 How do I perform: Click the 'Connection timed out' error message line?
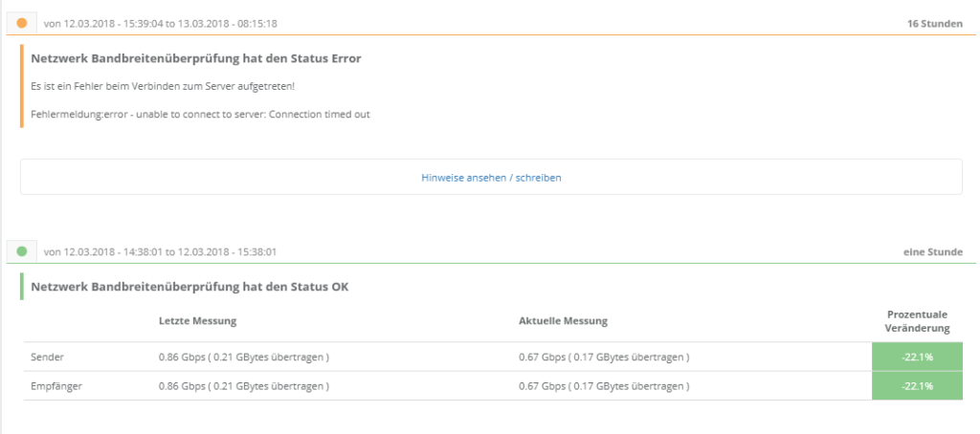click(200, 114)
